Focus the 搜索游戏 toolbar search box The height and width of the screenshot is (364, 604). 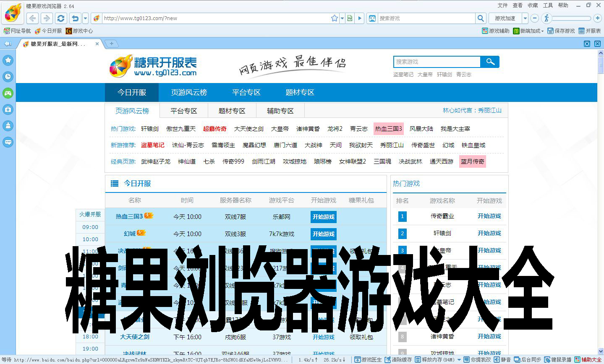click(426, 18)
